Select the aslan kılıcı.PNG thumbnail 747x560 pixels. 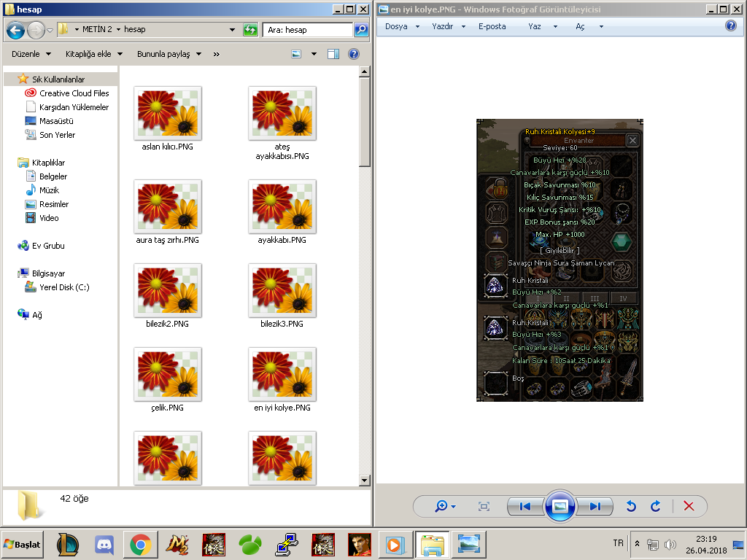click(x=168, y=113)
